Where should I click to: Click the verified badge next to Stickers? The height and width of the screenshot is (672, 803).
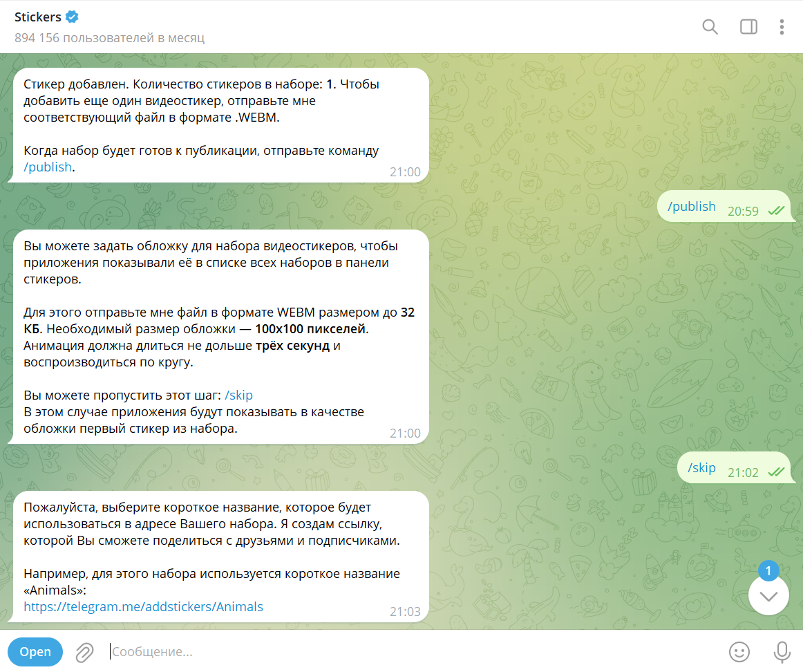[x=72, y=17]
